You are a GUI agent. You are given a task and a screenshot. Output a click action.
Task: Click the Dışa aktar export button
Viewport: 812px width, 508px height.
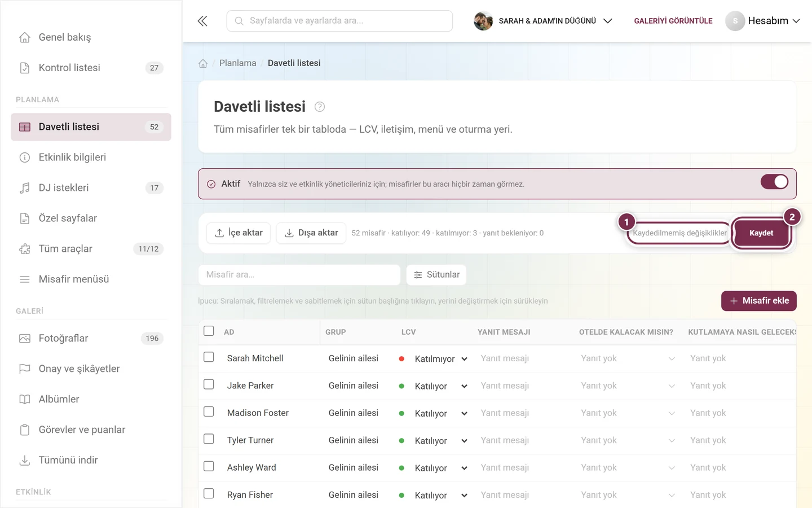(x=311, y=233)
